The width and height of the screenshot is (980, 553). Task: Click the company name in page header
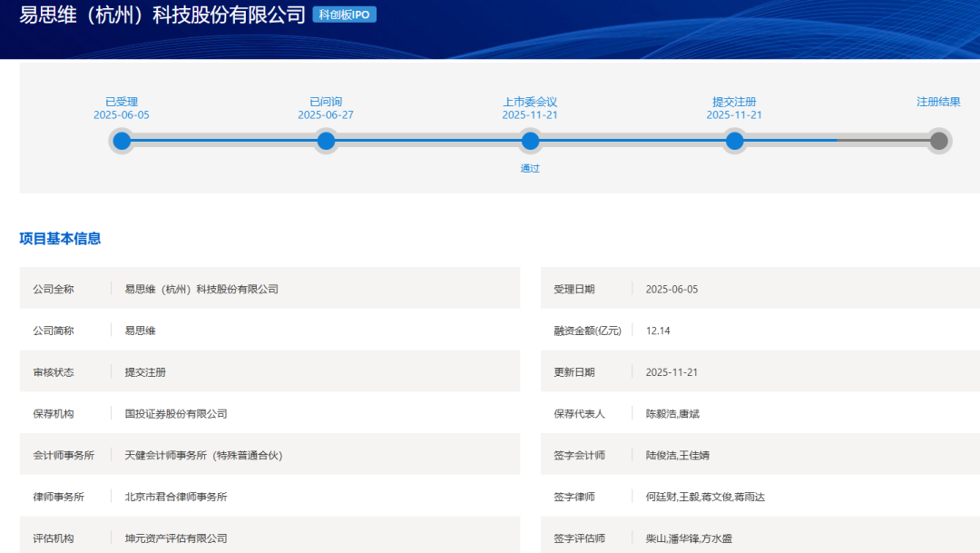coord(162,15)
